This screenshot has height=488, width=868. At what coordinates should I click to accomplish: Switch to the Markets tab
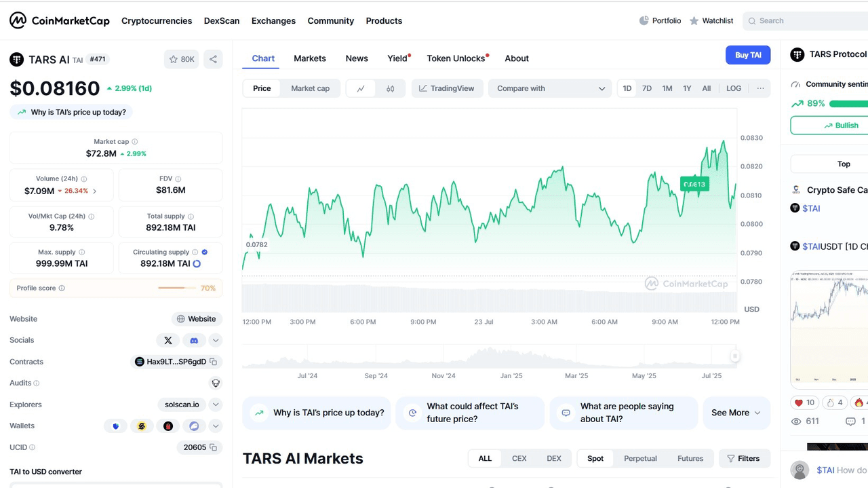(x=310, y=58)
